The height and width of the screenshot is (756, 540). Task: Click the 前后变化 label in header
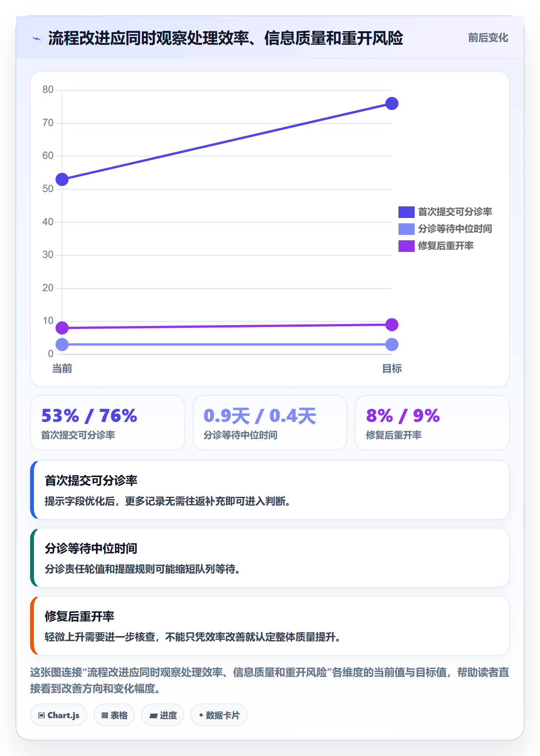(x=488, y=38)
